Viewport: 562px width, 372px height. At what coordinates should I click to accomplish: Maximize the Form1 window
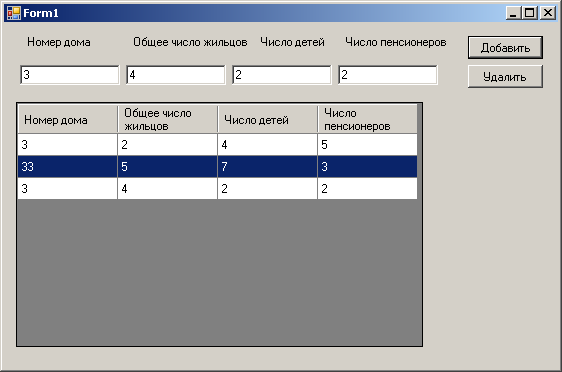point(529,13)
